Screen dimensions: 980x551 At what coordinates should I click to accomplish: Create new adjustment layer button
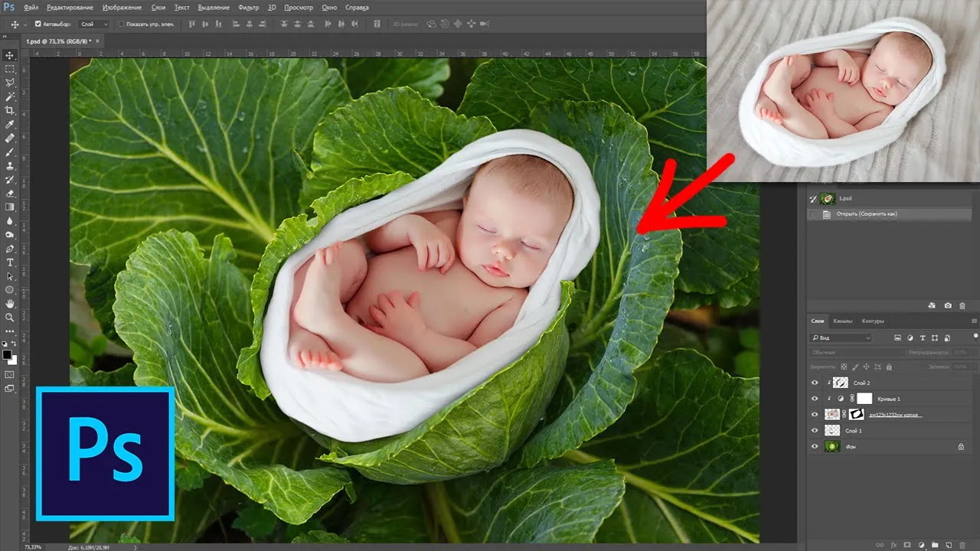[921, 545]
